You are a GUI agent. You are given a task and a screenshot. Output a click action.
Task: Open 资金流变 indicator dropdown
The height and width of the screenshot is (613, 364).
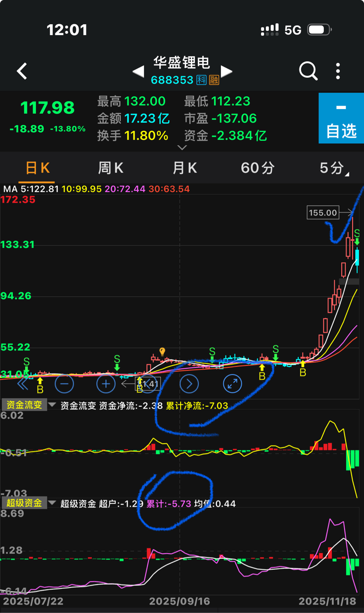[29, 405]
